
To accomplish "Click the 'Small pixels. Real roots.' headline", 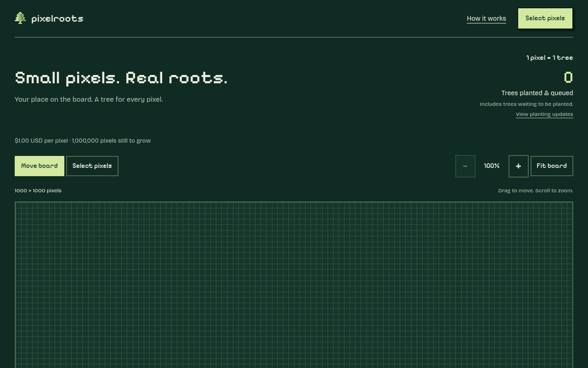I will pos(121,78).
